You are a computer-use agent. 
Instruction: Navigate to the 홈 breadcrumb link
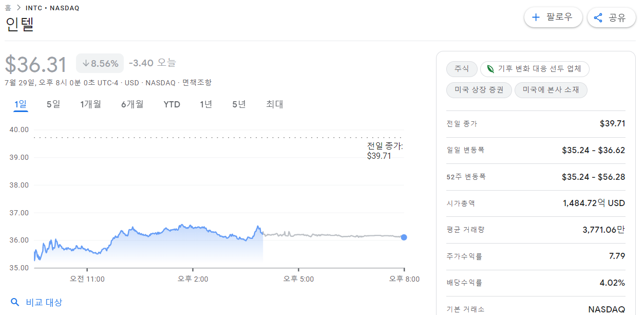pyautogui.click(x=8, y=8)
